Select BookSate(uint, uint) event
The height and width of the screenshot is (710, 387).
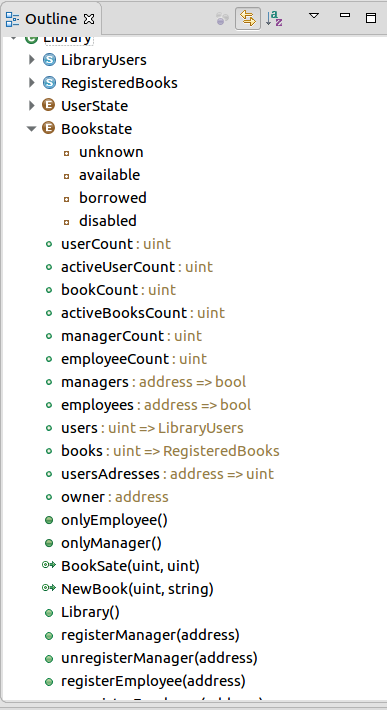coord(130,566)
